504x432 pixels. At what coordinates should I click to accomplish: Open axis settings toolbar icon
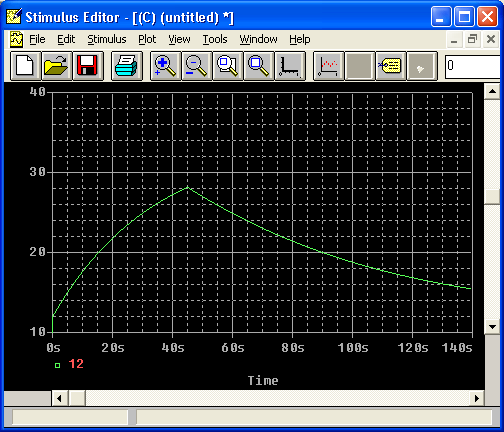pyautogui.click(x=290, y=66)
